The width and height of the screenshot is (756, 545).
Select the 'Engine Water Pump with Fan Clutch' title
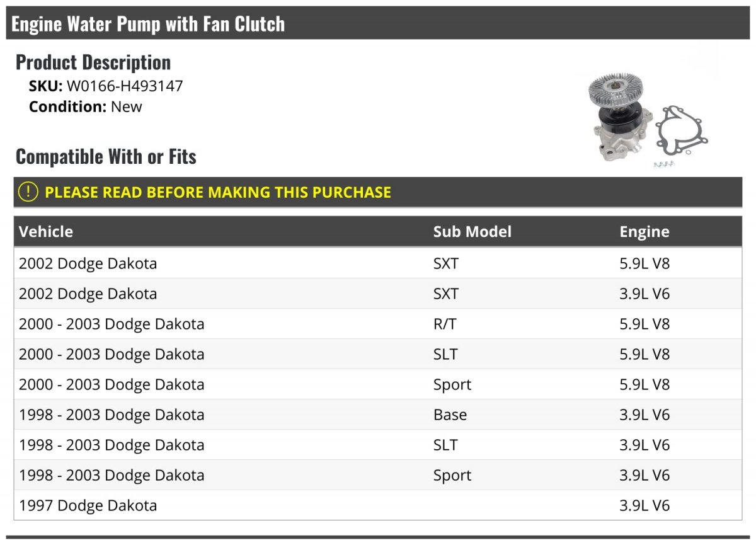(x=148, y=24)
